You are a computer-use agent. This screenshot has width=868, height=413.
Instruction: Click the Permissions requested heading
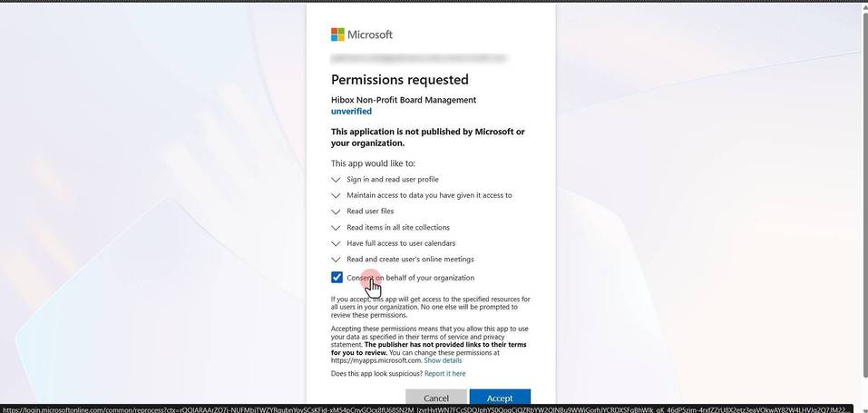click(400, 79)
